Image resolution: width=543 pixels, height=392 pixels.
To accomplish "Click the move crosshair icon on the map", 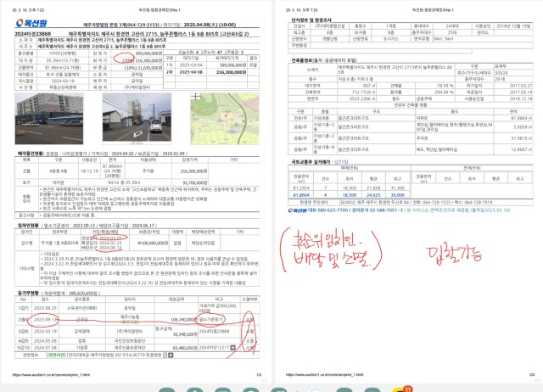I will 196,96.
